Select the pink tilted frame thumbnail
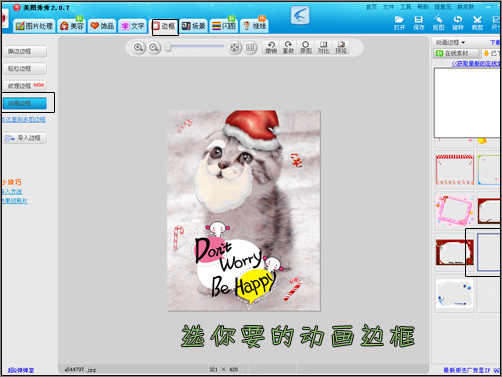Viewport: 502px width, 377px height. [x=454, y=211]
